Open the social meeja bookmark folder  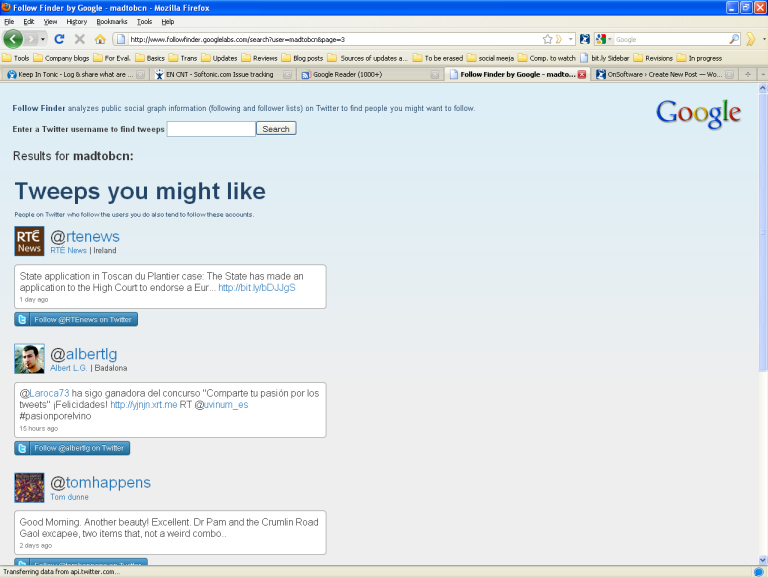490,58
